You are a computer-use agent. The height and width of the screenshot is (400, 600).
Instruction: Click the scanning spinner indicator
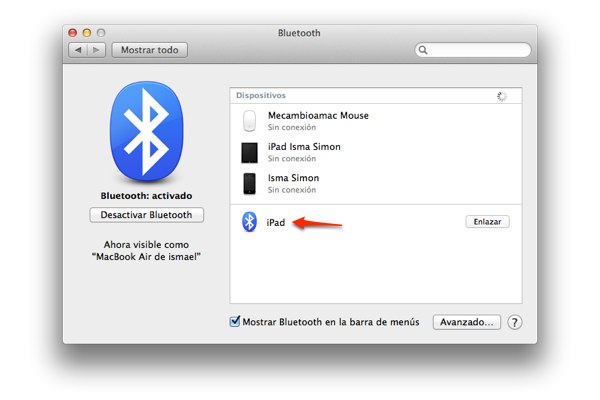coord(502,96)
